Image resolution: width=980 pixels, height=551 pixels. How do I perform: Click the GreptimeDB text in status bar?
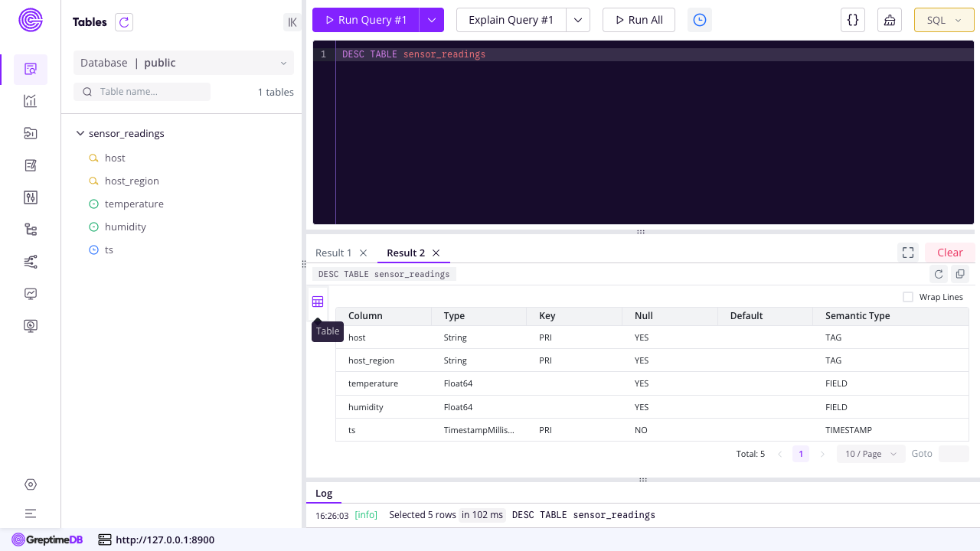[x=54, y=540]
